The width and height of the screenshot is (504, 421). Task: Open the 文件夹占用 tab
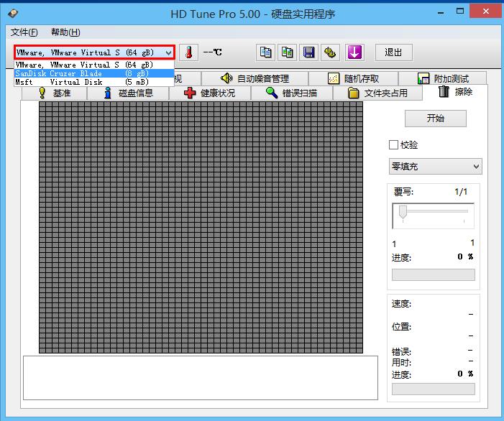coord(377,93)
